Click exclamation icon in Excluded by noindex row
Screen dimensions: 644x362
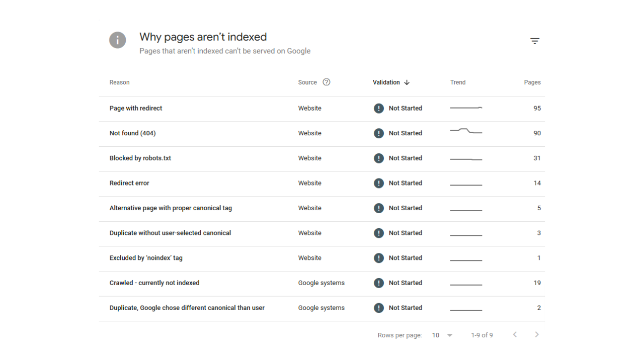(x=379, y=258)
